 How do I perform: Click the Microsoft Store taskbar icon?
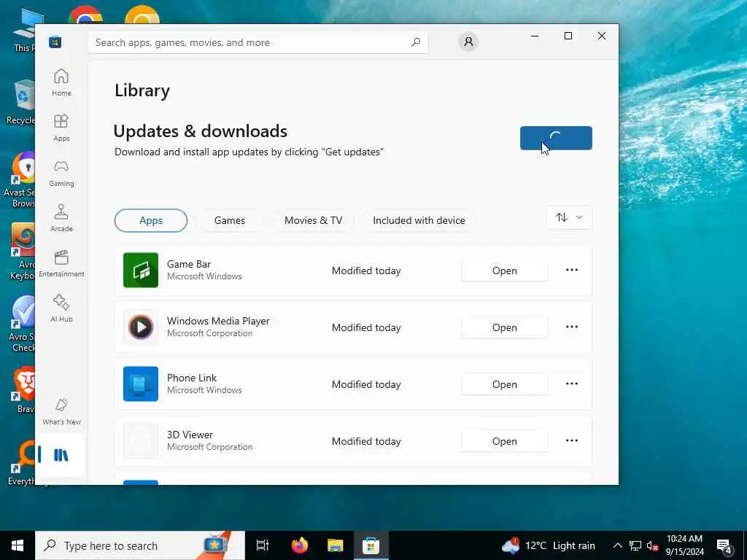pos(371,545)
